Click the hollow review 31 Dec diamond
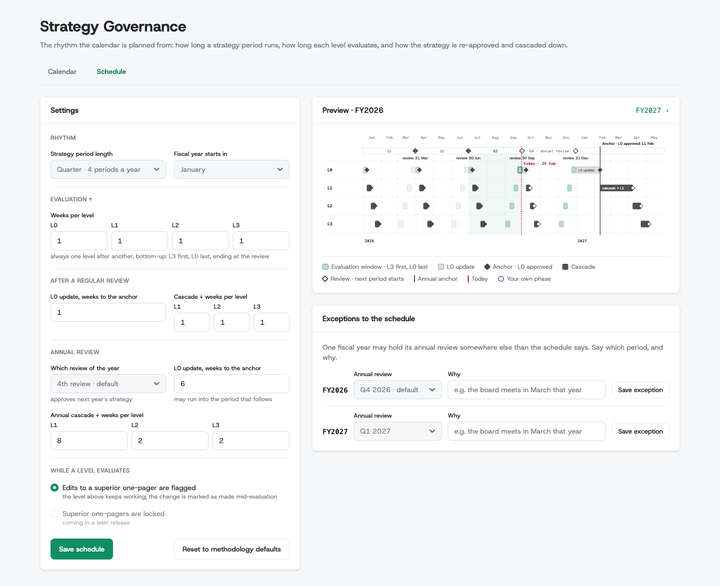Viewport: 720px width, 586px height. [575, 151]
